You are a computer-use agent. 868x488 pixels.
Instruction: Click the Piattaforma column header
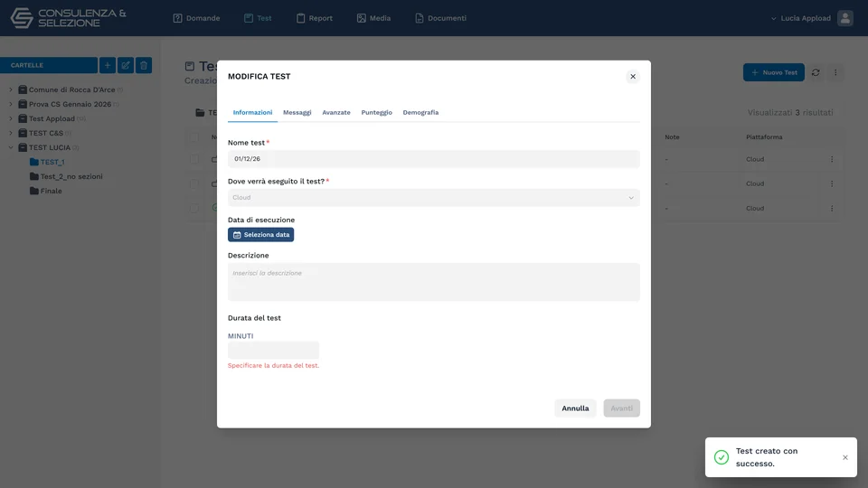[x=764, y=137]
